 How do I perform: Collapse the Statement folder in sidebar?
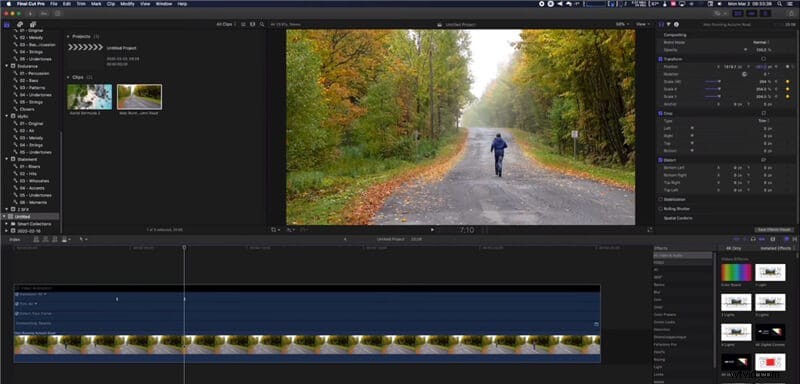[x=7, y=159]
